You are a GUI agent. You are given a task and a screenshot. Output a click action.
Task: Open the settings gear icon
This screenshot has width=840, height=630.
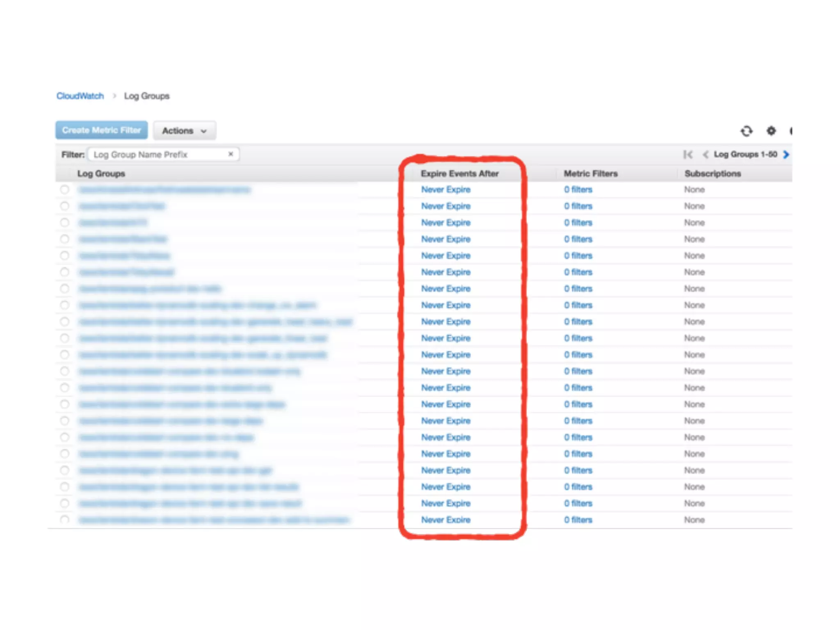(771, 131)
